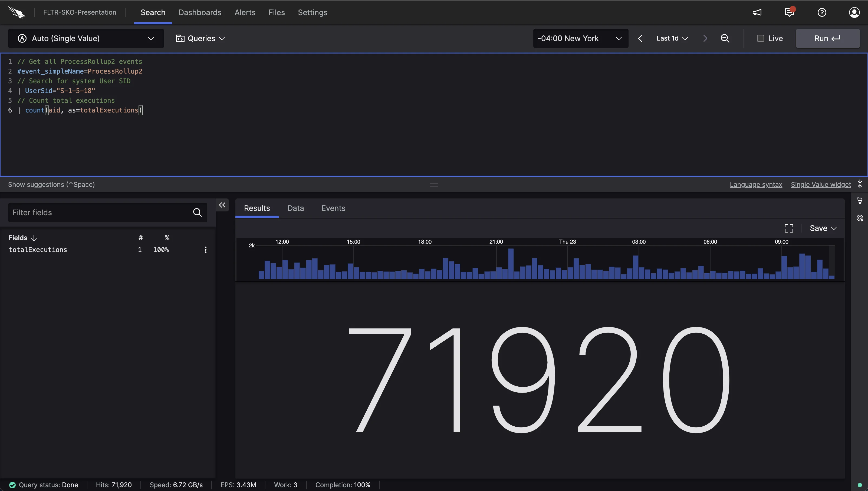Viewport: 868px width, 491px height.
Task: Expand the Queries dropdown
Action: point(200,38)
